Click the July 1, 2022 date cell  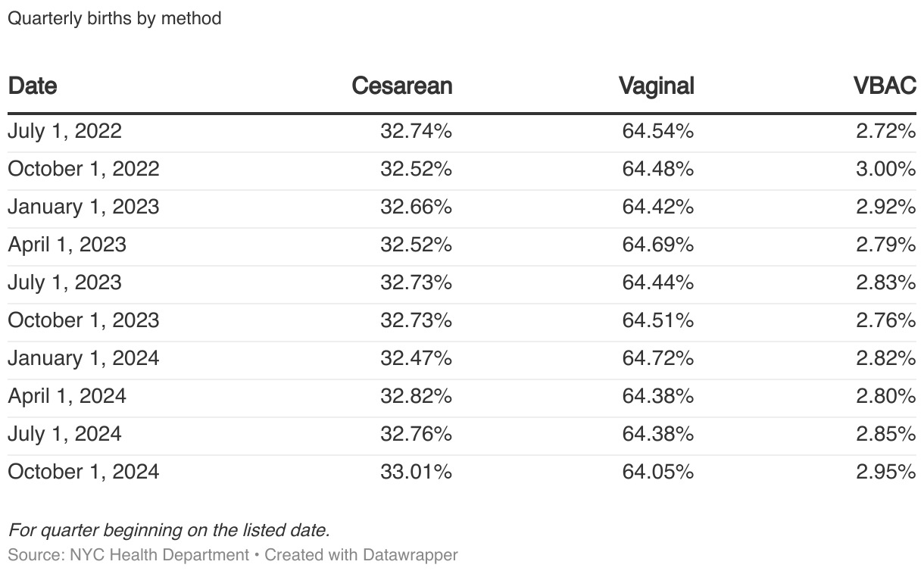(64, 131)
